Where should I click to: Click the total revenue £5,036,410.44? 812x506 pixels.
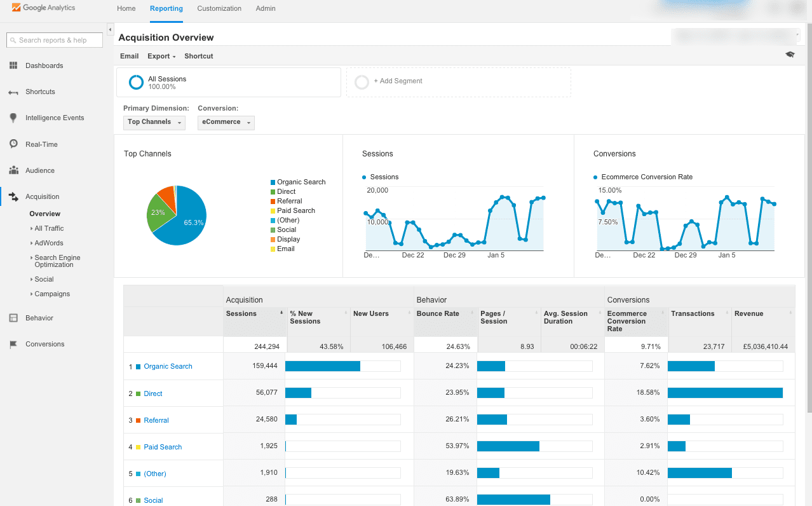pos(765,346)
